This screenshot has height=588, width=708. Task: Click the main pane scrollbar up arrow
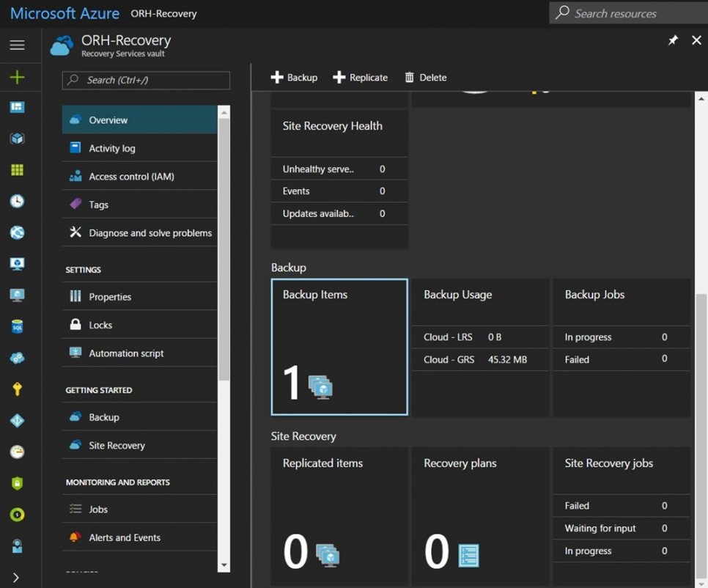click(701, 98)
